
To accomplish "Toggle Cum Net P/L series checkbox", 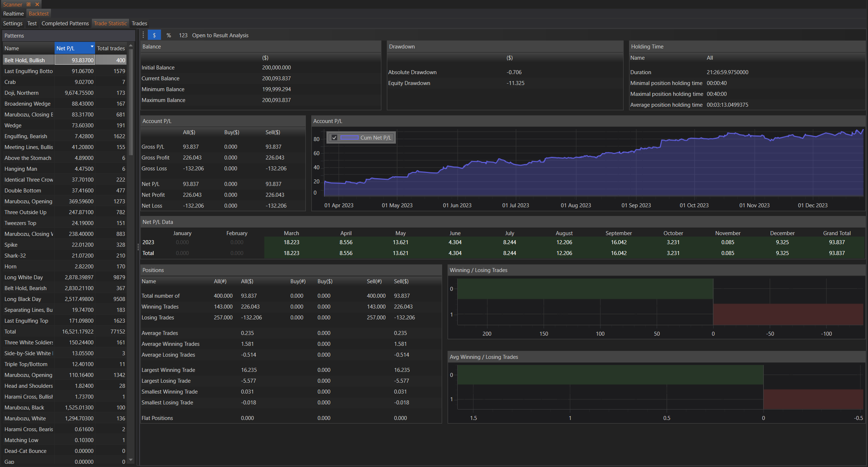I will (334, 137).
